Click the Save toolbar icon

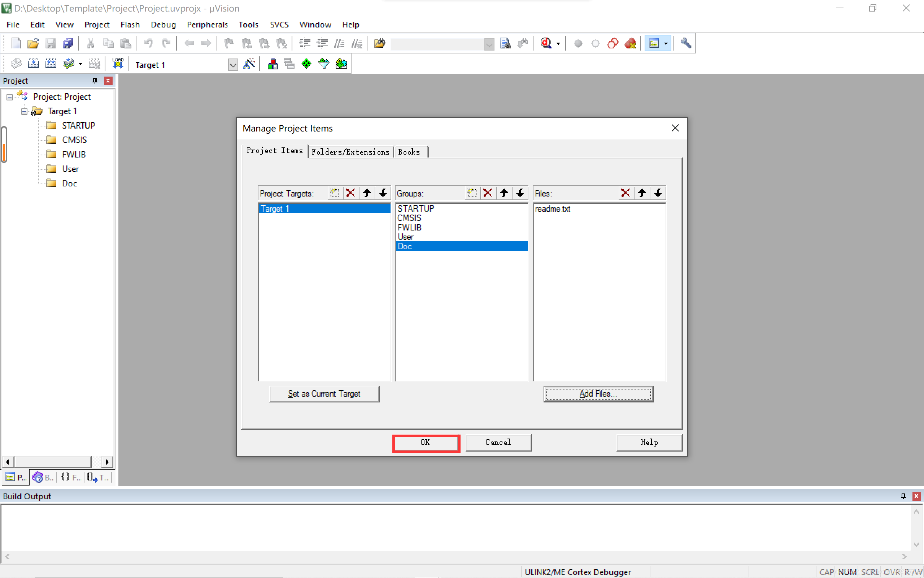(51, 44)
